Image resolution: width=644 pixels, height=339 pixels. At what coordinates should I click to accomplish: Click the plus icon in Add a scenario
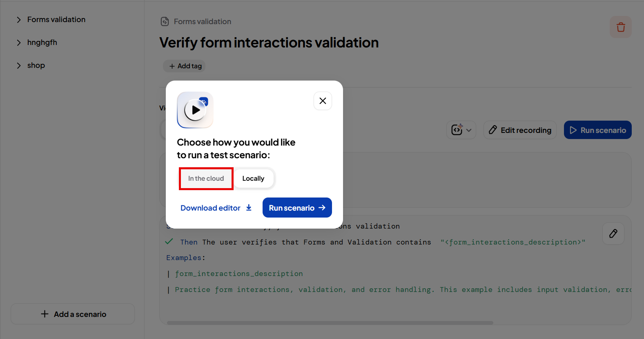click(45, 314)
